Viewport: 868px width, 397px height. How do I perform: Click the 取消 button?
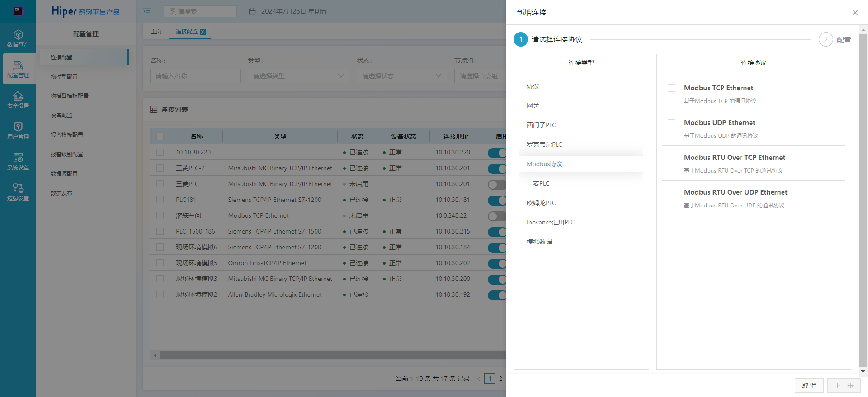[809, 386]
